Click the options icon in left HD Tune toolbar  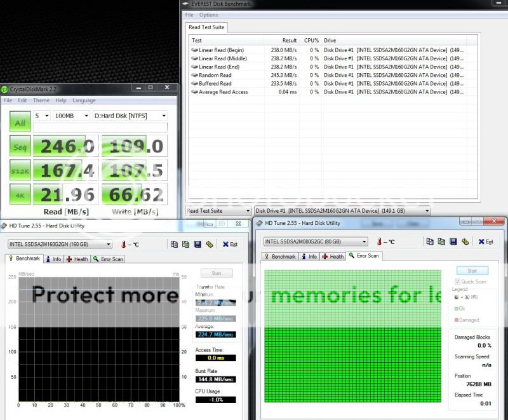[209, 244]
